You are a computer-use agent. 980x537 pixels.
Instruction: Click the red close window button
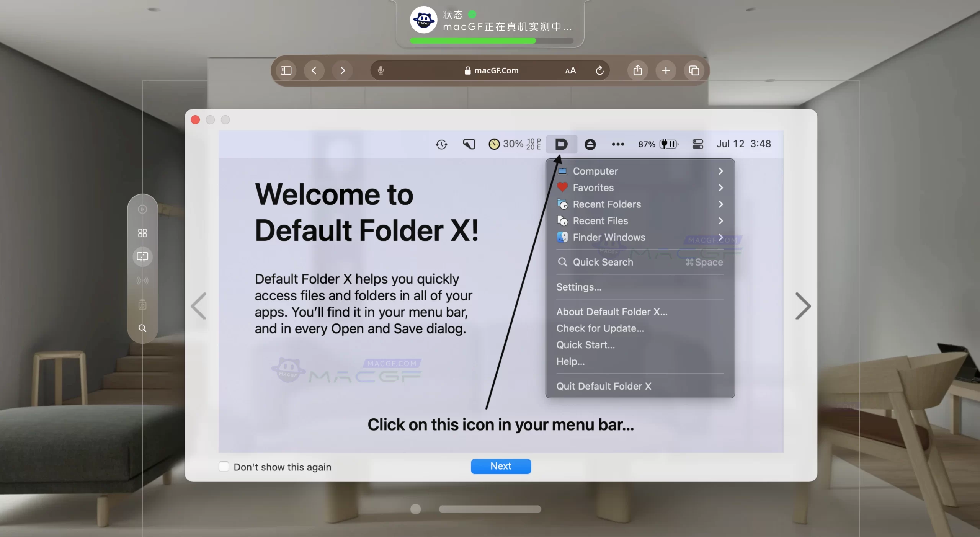(x=195, y=120)
